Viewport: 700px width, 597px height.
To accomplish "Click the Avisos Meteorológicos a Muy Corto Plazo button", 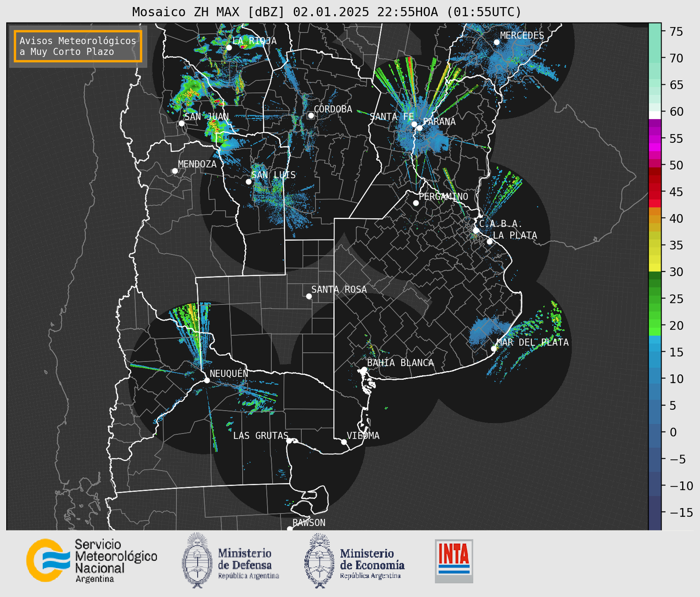I will coord(78,46).
